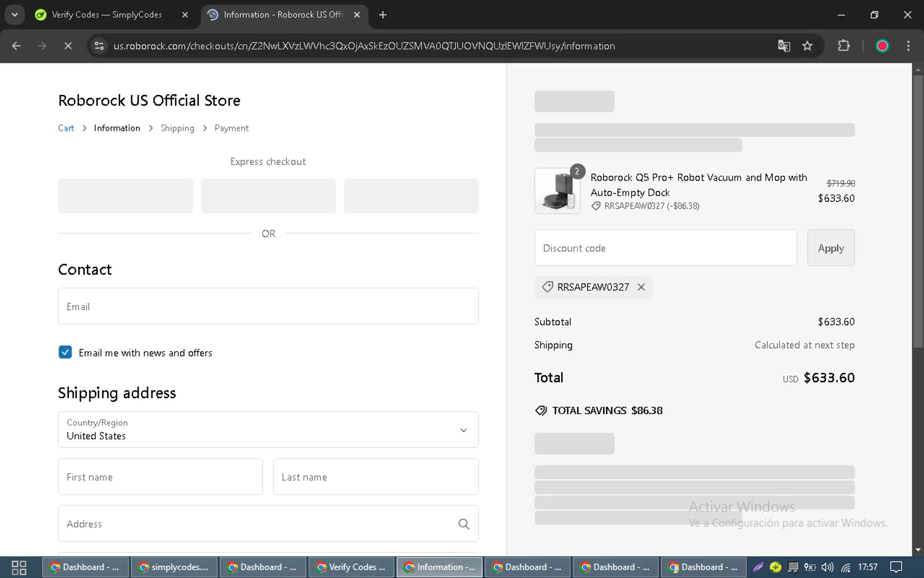924x578 pixels.
Task: Click the RRSAPEAW0327 discount tag icon
Action: point(547,287)
